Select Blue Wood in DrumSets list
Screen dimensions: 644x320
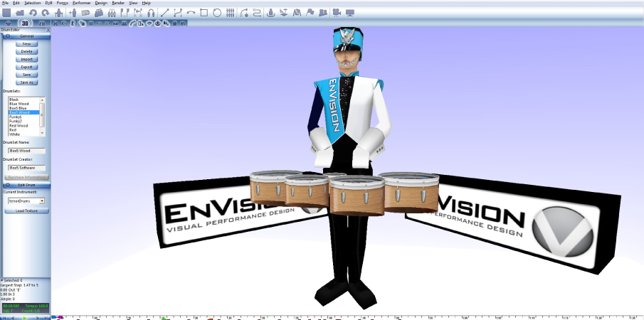tap(19, 103)
